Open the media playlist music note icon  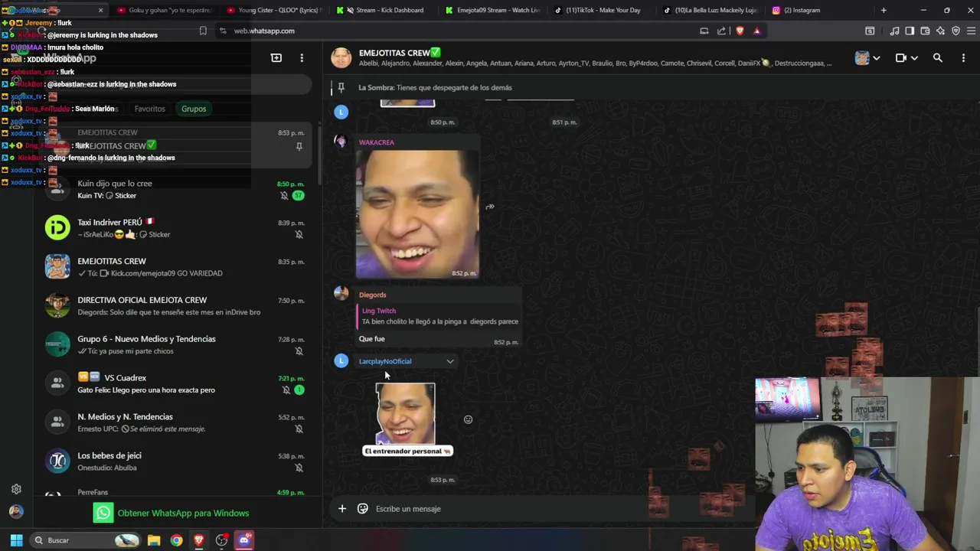click(x=895, y=31)
